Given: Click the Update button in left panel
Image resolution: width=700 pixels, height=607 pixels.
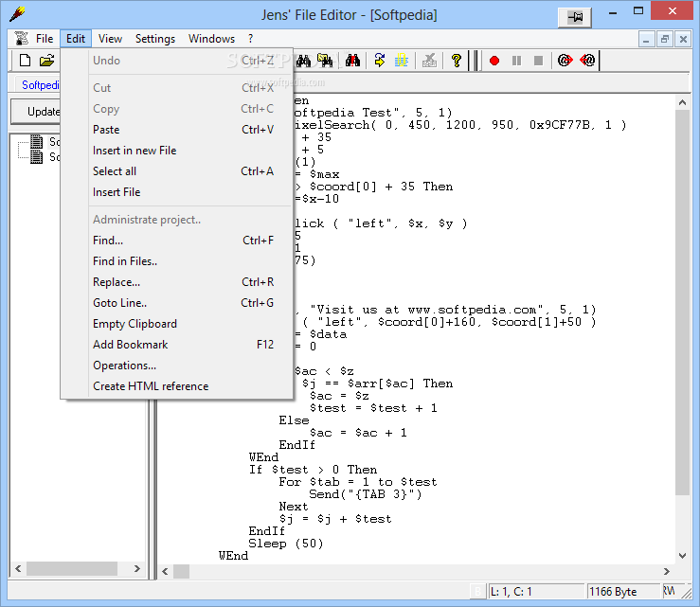Looking at the screenshot, I should click(x=36, y=112).
